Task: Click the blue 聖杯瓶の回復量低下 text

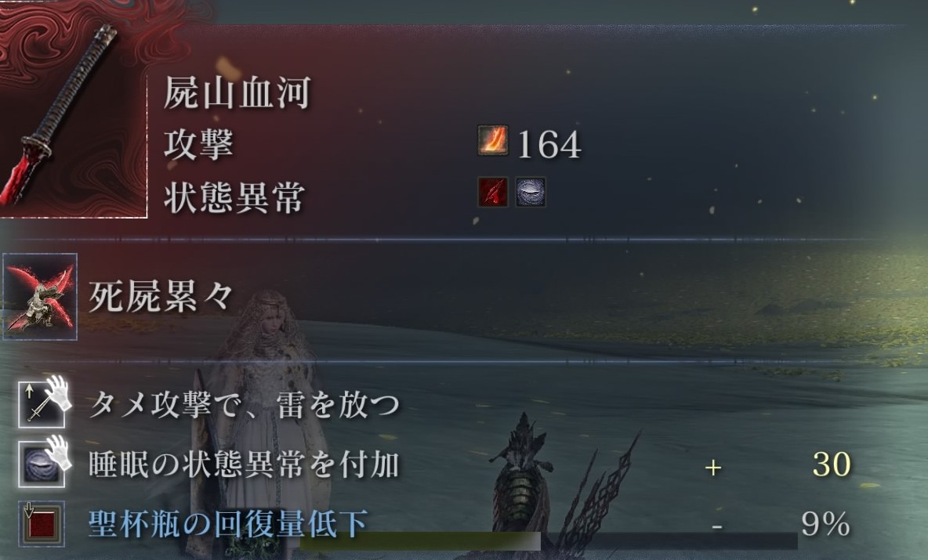Action: pyautogui.click(x=228, y=523)
